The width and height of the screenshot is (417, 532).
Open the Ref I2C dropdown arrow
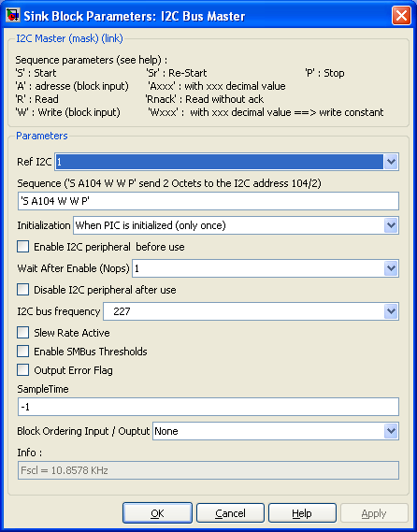[391, 162]
